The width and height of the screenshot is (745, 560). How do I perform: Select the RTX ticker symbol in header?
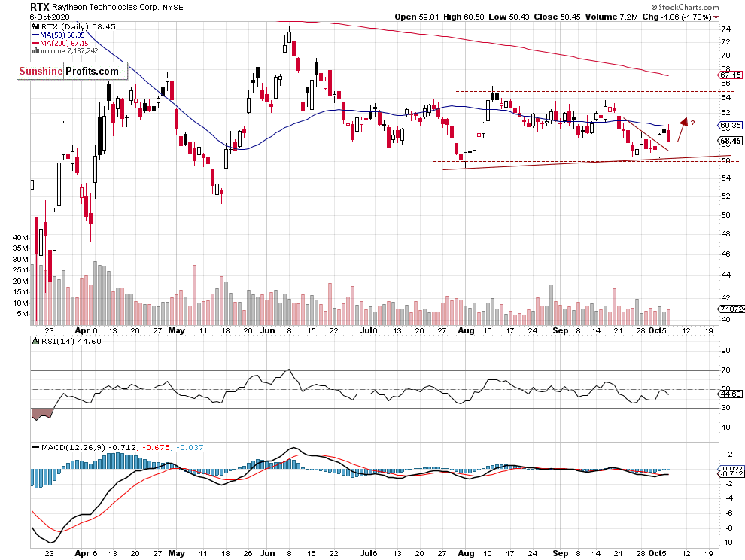pos(39,7)
